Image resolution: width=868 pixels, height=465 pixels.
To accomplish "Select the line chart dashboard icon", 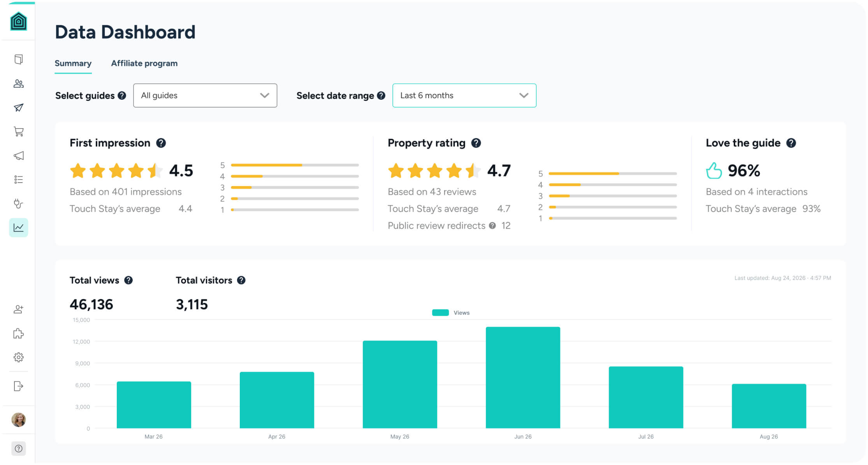I will (18, 227).
